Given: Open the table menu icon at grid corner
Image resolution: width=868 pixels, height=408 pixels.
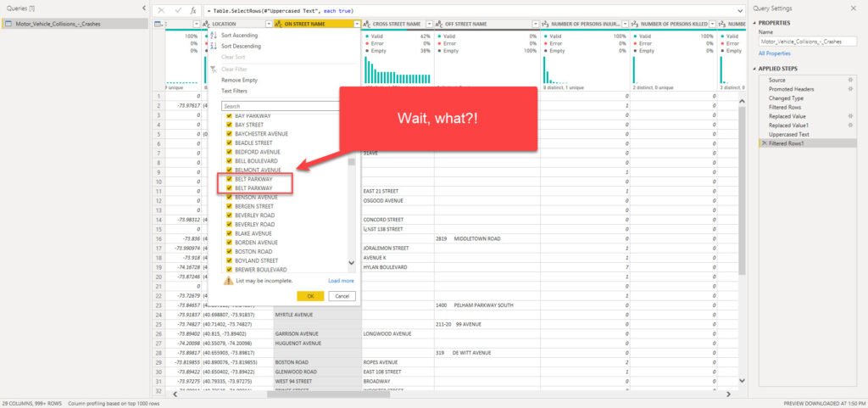Looking at the screenshot, I should click(x=159, y=24).
